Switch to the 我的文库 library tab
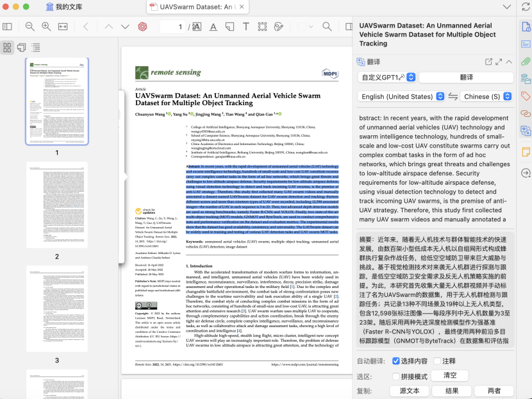This screenshot has height=399, width=532. tap(64, 7)
